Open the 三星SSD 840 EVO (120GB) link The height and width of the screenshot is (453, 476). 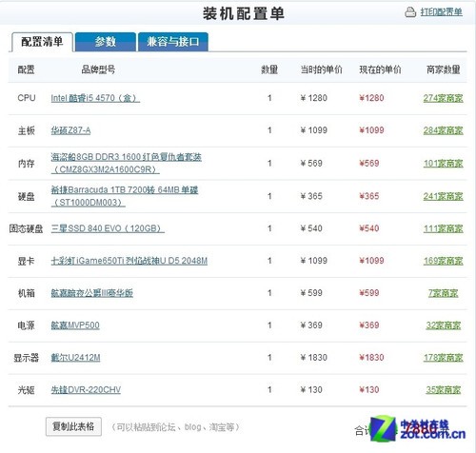(x=108, y=228)
